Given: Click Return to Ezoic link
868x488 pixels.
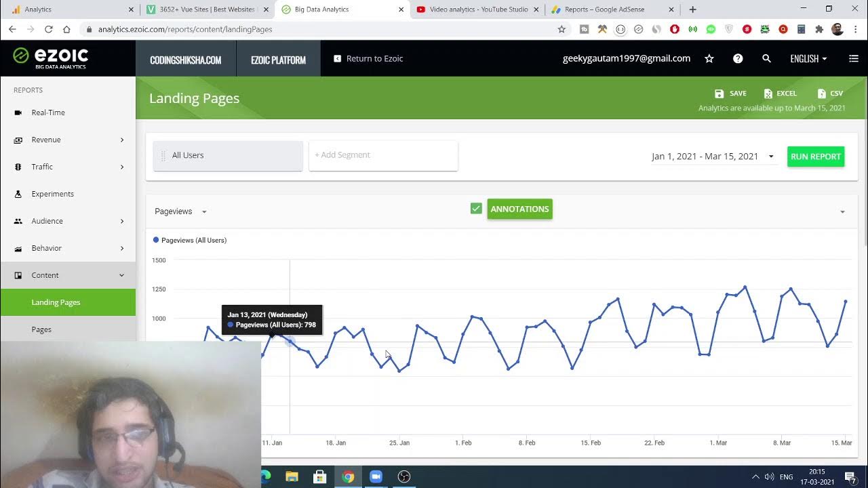Looking at the screenshot, I should coord(368,59).
